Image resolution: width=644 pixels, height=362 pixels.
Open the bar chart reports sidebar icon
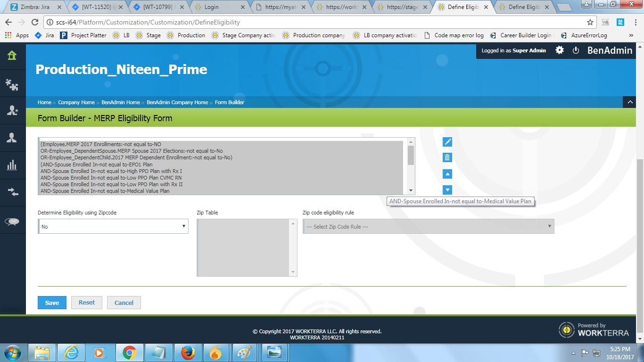(12, 165)
